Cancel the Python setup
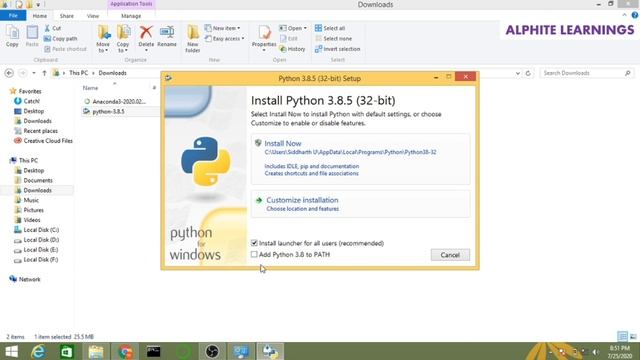This screenshot has height=360, width=640. [x=450, y=255]
